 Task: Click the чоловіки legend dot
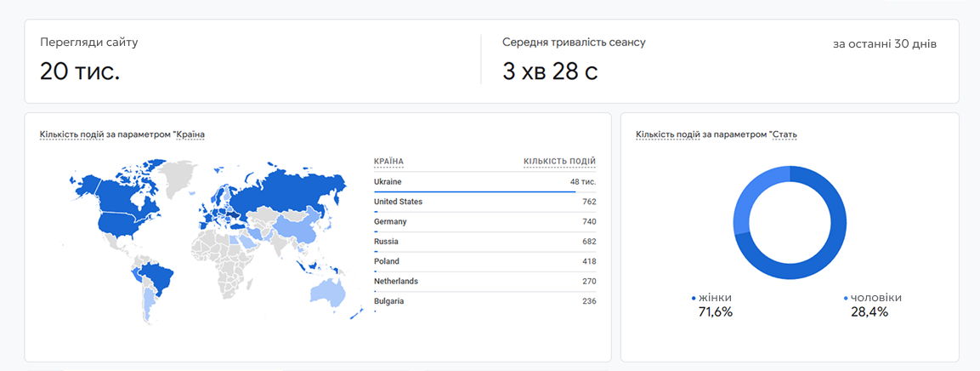[x=847, y=299]
